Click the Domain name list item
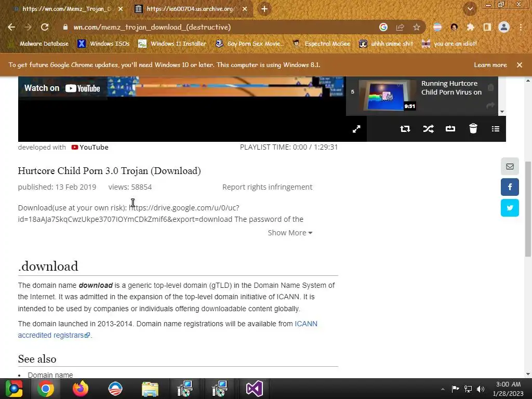This screenshot has width=532, height=399. 50,375
